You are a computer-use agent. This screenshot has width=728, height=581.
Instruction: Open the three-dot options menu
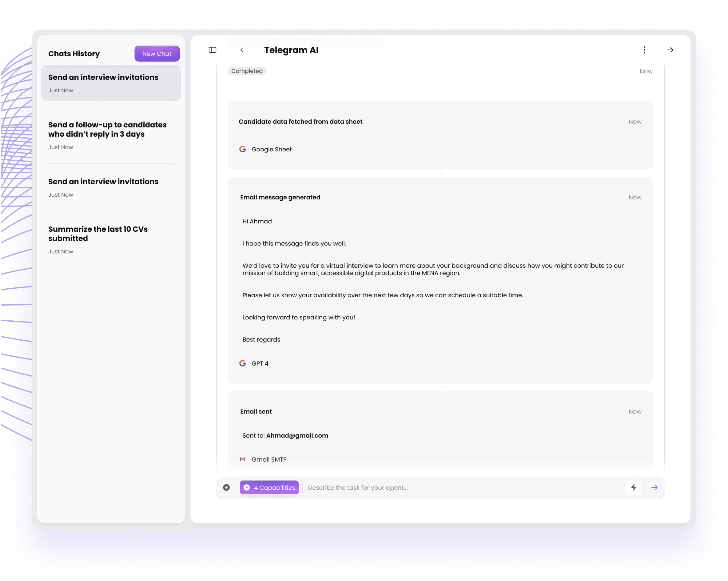[x=644, y=50]
